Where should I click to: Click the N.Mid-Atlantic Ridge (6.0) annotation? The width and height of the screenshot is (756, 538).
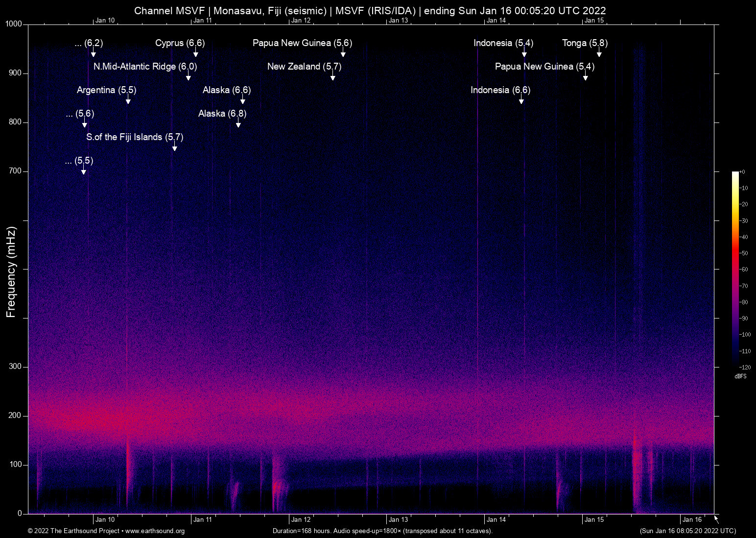145,67
